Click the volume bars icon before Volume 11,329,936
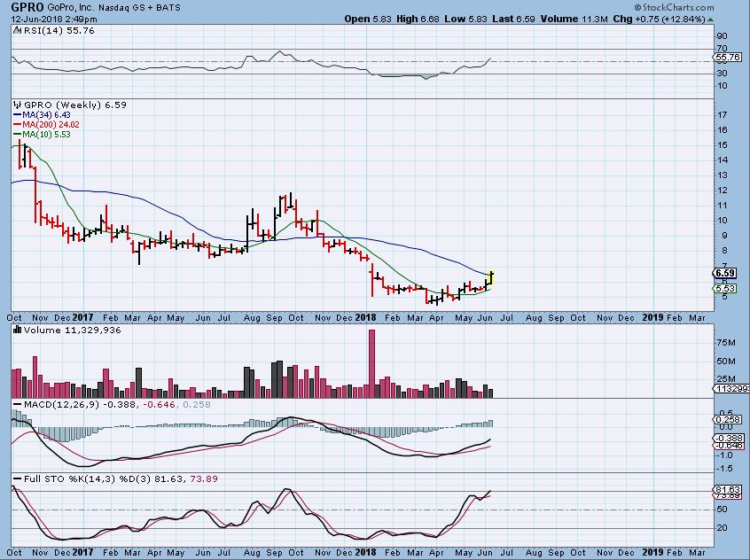The height and width of the screenshot is (560, 750). 17,330
